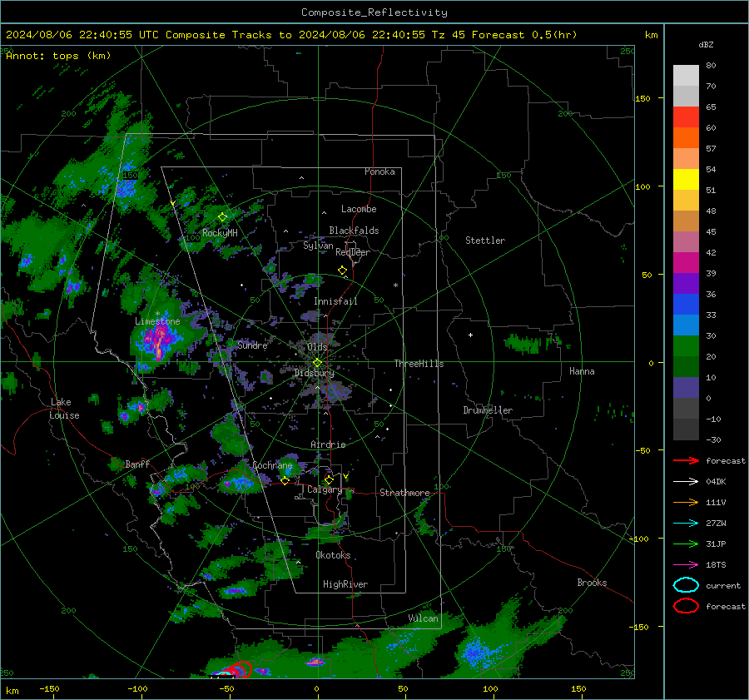Click the intense storm cell below Limestone
Viewport: 749px width, 700px height.
[159, 343]
